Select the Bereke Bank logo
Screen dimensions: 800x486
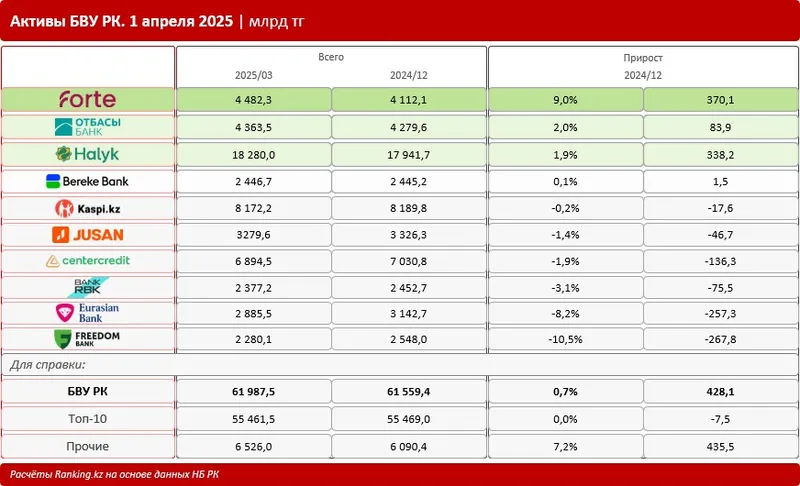[x=87, y=181]
